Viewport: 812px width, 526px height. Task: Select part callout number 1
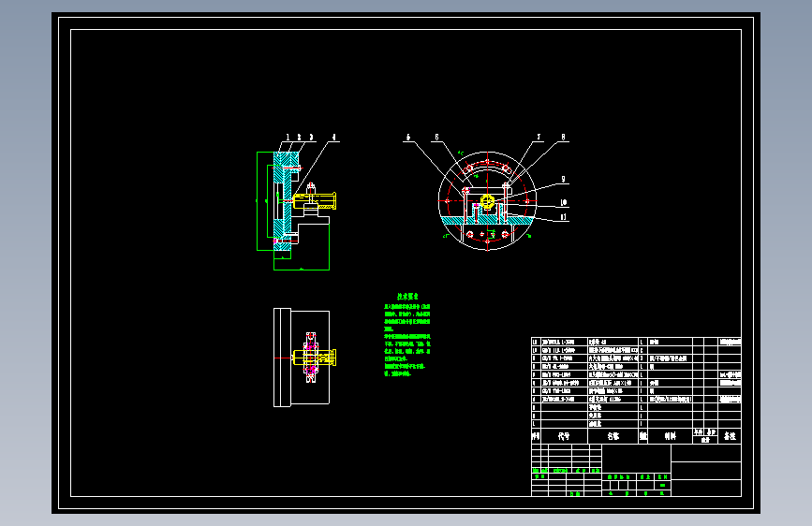point(288,138)
